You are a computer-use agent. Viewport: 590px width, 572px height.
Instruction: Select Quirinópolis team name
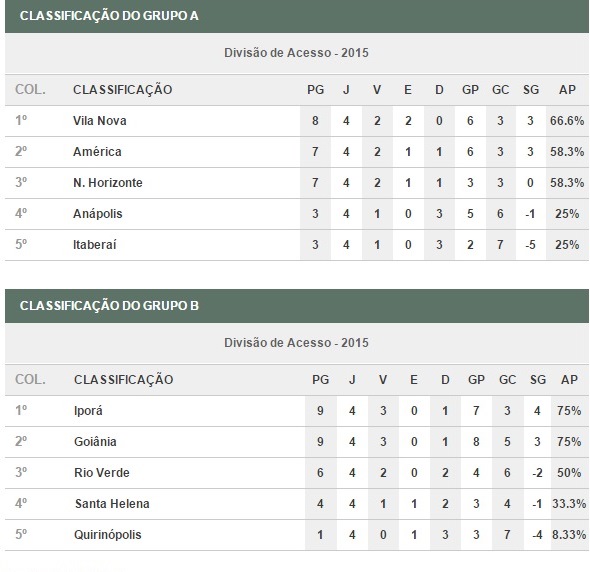point(108,535)
